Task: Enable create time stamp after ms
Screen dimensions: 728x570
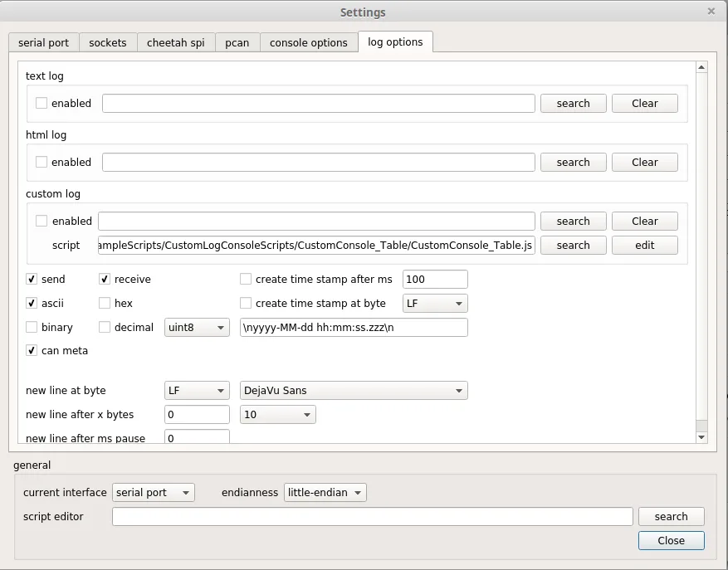Action: (246, 279)
